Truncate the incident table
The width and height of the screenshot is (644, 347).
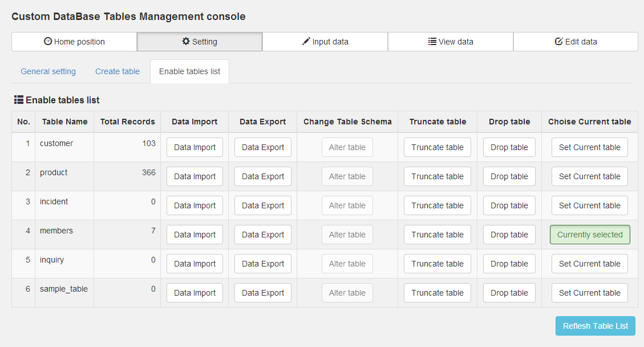point(438,205)
